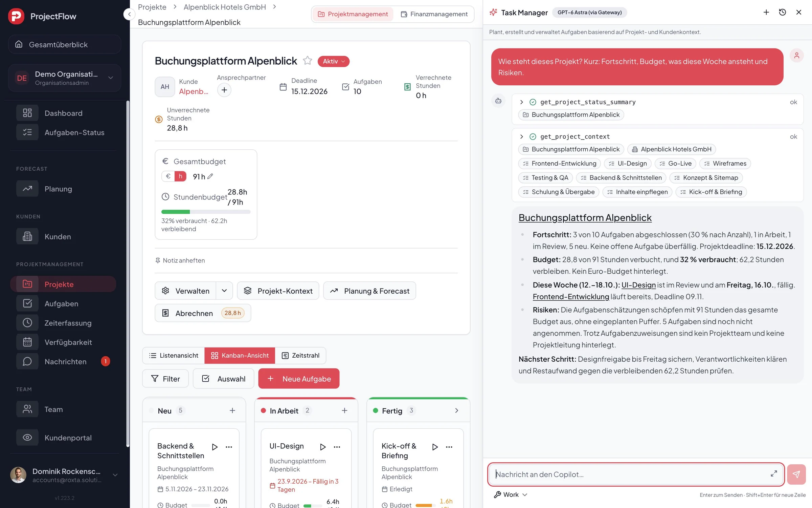Open Projekt-Kontext
Screen dimensions: 812x508
click(x=278, y=291)
